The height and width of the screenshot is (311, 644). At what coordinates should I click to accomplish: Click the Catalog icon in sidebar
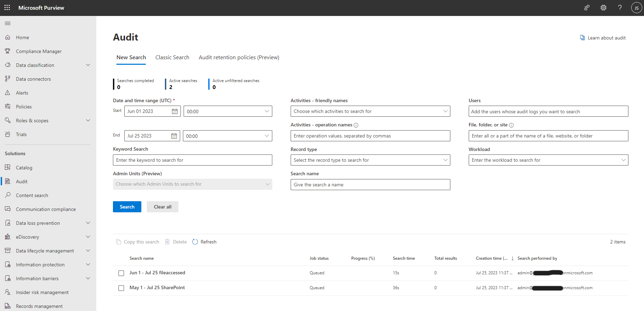click(8, 167)
